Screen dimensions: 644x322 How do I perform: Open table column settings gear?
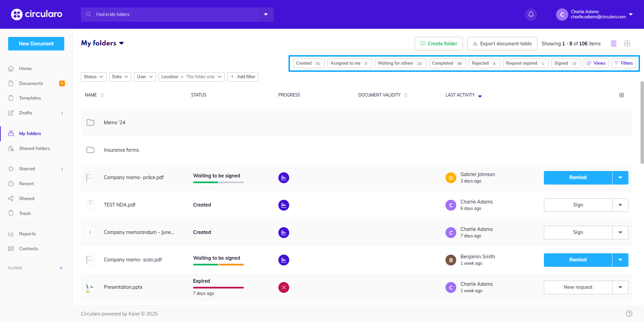(x=621, y=95)
